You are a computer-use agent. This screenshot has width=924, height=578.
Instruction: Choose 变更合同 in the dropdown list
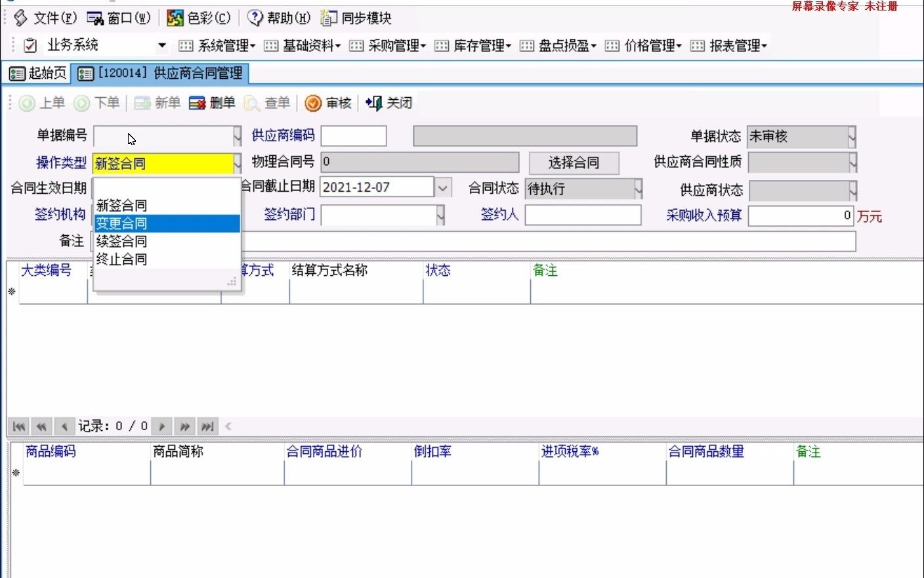coord(167,223)
